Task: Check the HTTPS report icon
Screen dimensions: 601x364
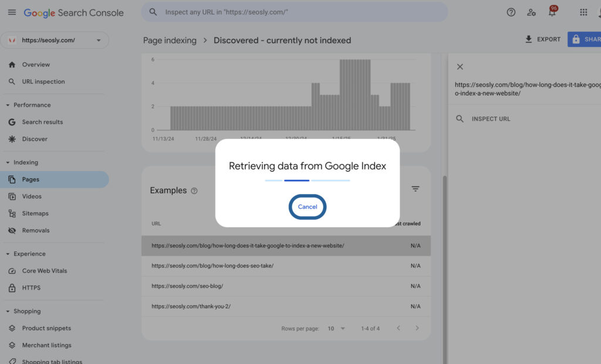Action: point(12,287)
